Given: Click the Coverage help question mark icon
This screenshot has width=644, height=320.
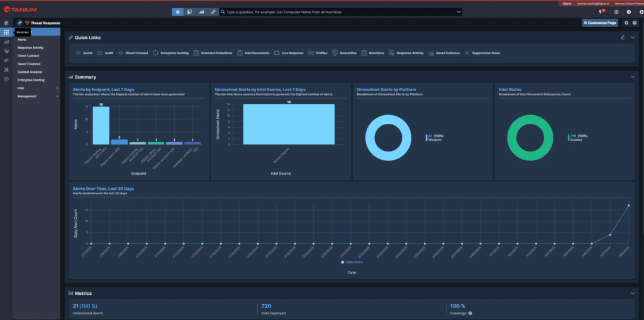Looking at the screenshot, I should tap(470, 313).
